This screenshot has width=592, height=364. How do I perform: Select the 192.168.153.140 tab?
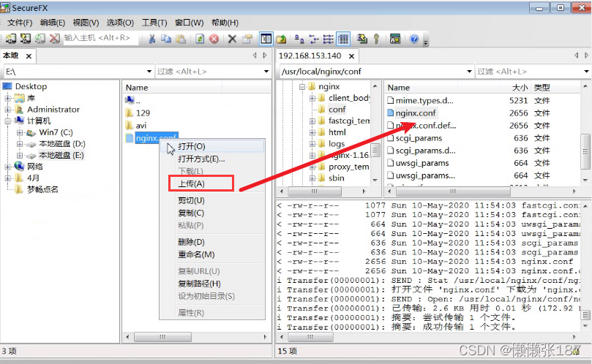[x=310, y=56]
